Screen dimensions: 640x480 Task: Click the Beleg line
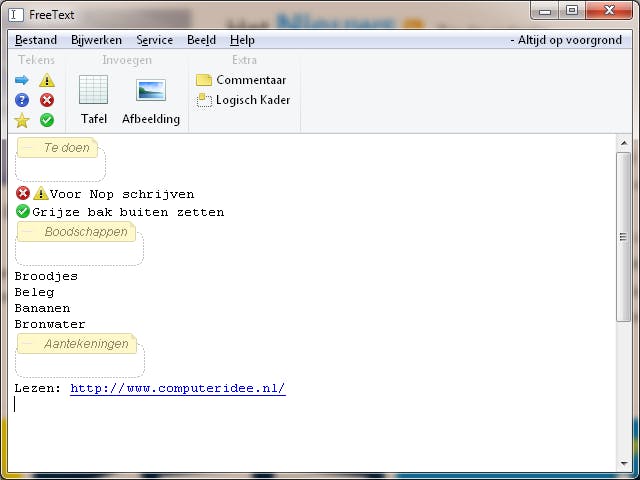[x=34, y=292]
